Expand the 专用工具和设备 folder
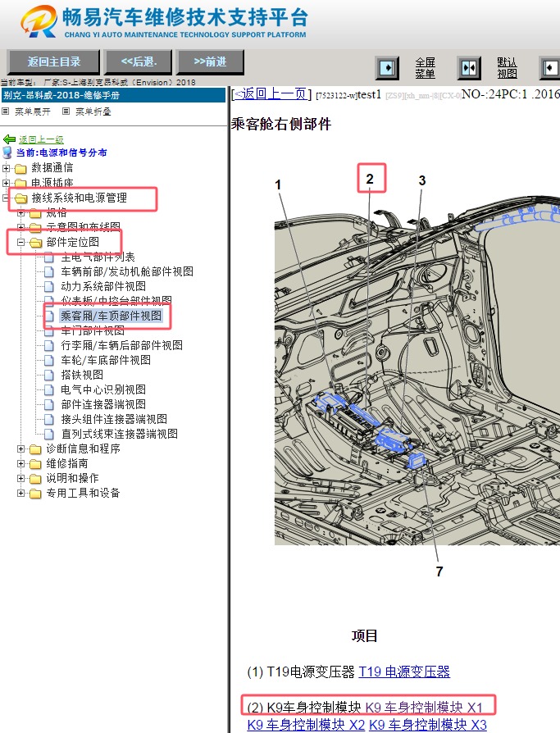The image size is (560, 733). pyautogui.click(x=20, y=493)
